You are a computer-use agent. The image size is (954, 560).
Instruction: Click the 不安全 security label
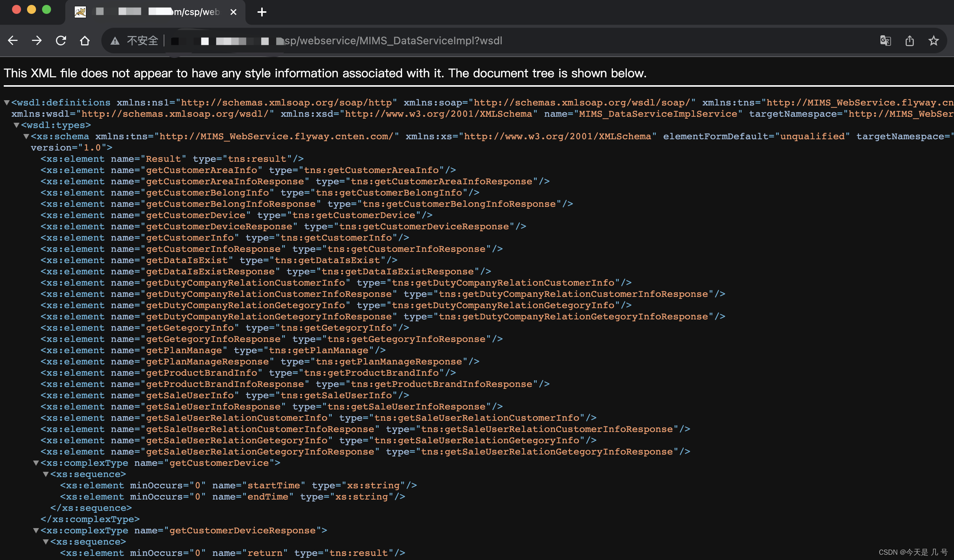pyautogui.click(x=142, y=41)
